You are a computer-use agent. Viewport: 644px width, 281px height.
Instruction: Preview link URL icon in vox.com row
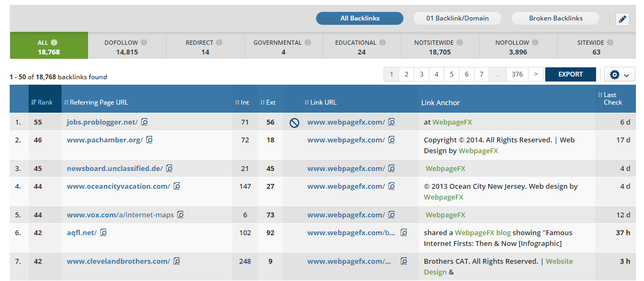coord(392,215)
